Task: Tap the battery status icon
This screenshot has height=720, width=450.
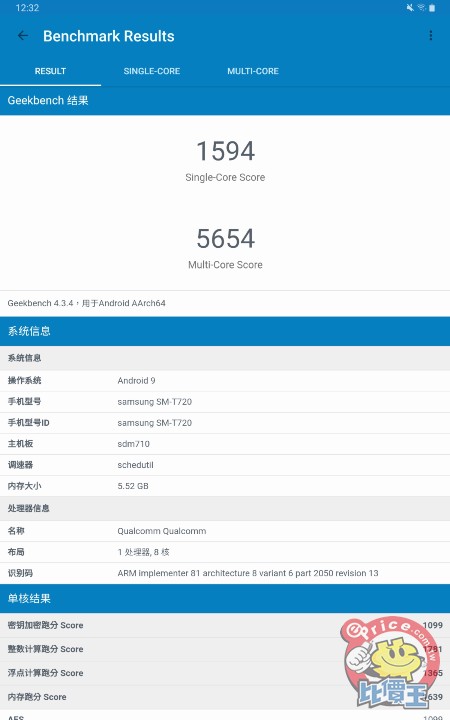Action: [x=432, y=8]
